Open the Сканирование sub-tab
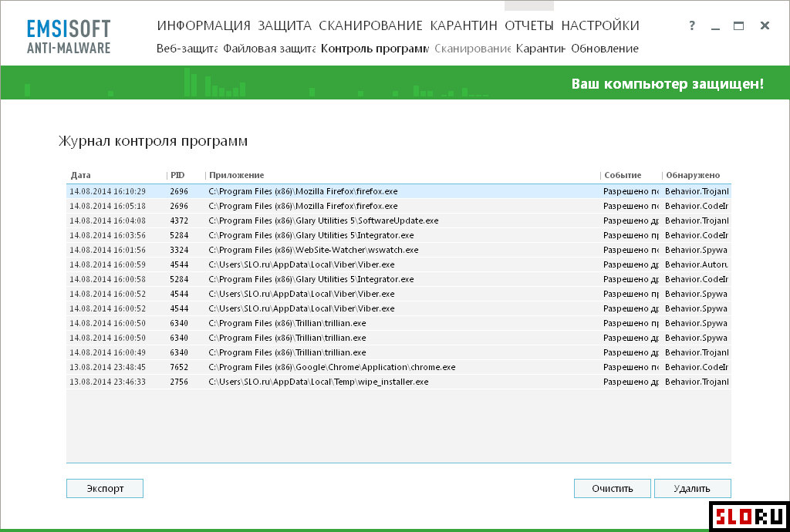The image size is (790, 532). click(x=473, y=49)
